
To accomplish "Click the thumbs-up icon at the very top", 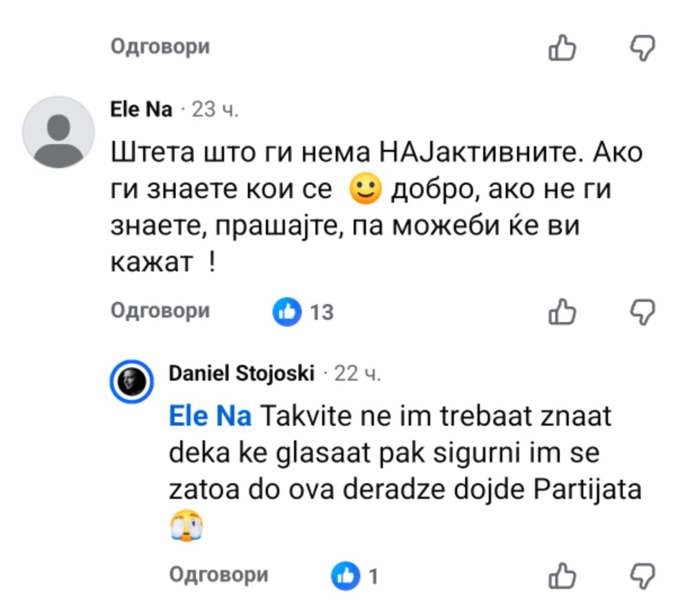I will point(562,47).
